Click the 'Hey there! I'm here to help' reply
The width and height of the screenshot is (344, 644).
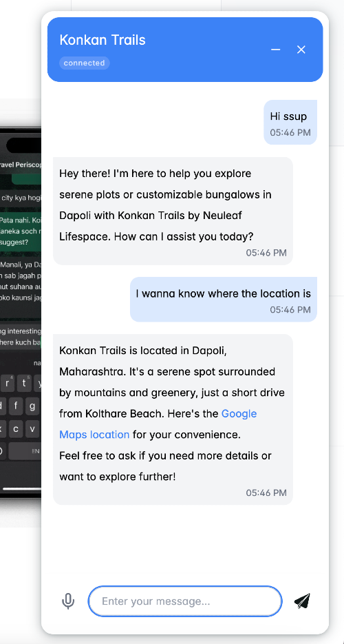point(173,211)
